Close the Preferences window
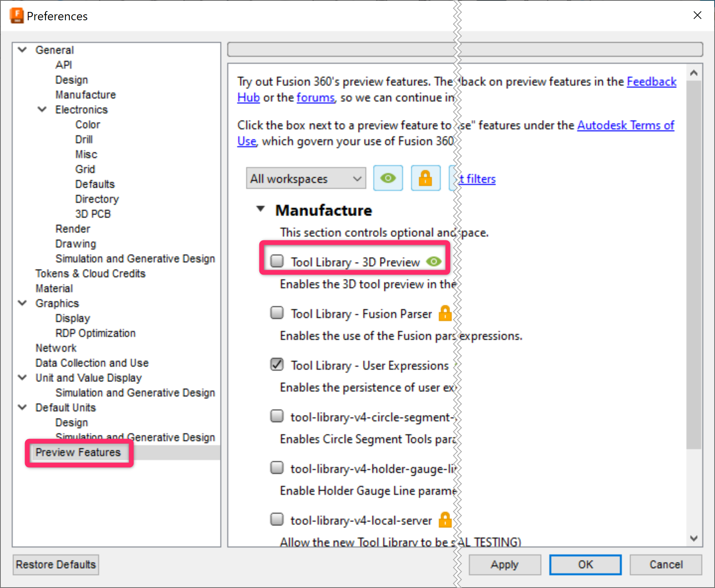715x588 pixels. (697, 15)
